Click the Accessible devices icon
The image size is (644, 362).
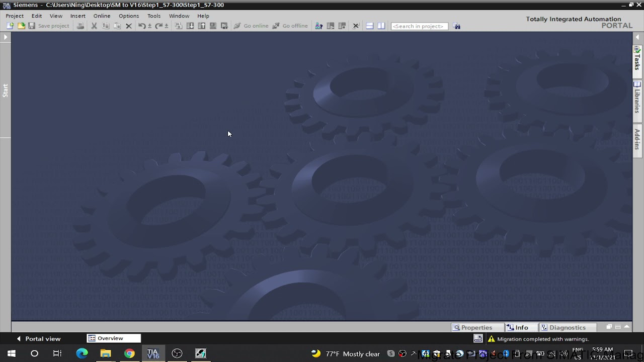pyautogui.click(x=318, y=26)
